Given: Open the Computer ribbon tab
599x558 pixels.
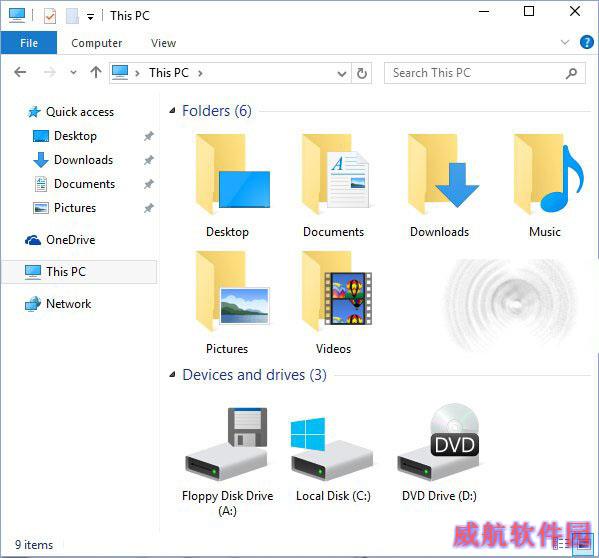Looking at the screenshot, I should [x=97, y=43].
